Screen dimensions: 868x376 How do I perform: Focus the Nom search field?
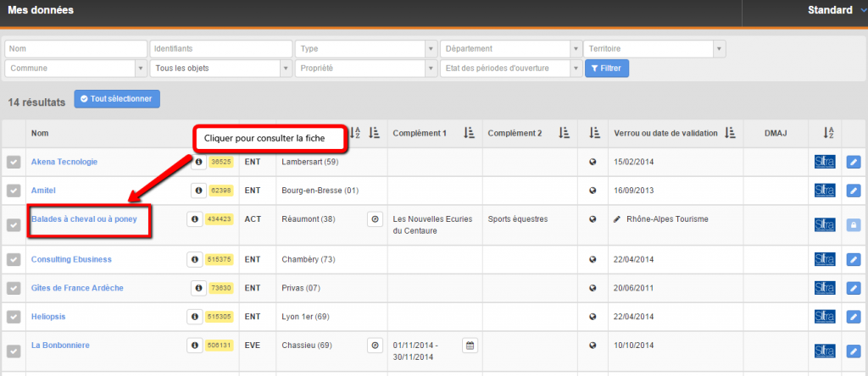pos(76,48)
